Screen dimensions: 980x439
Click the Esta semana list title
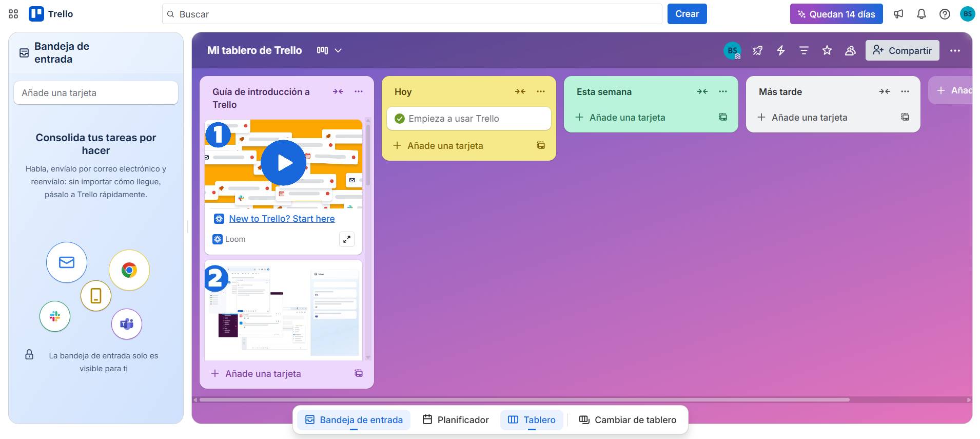click(604, 92)
